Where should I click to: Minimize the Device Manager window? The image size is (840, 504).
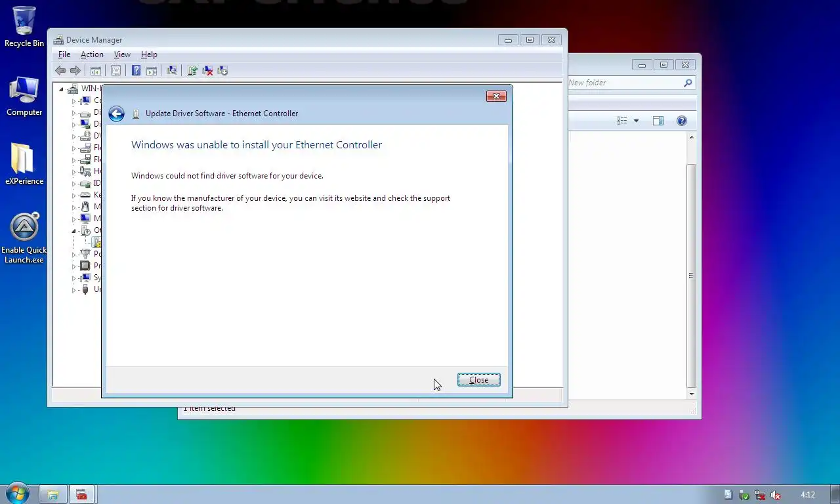[x=508, y=40]
